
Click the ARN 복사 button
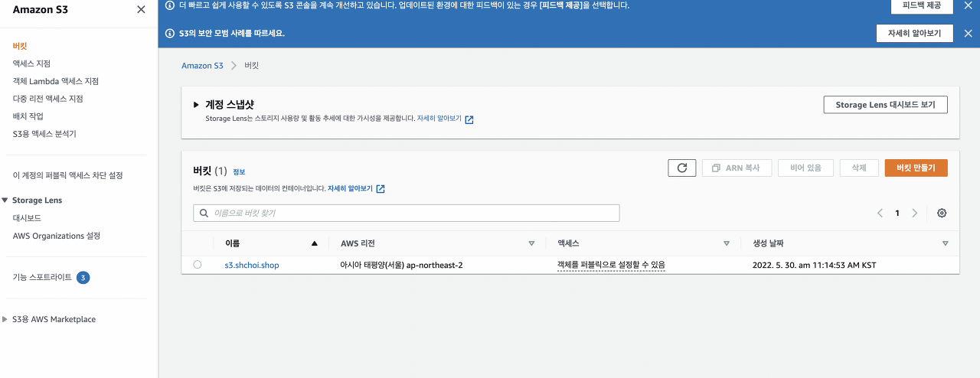tap(736, 168)
